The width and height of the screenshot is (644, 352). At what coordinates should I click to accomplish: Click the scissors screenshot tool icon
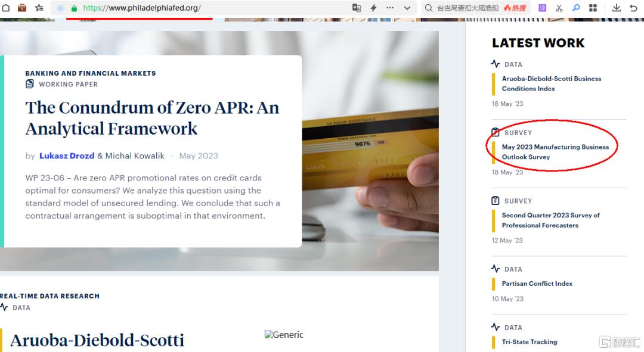(559, 8)
